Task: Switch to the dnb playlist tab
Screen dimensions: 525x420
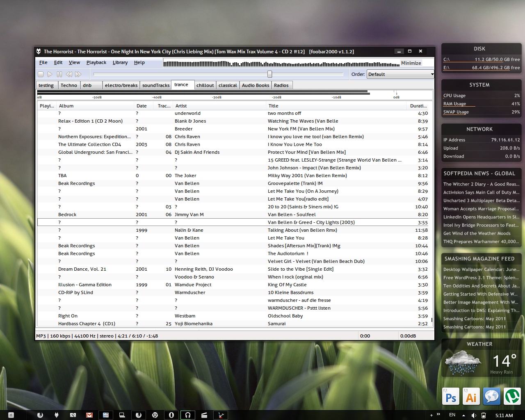Action: (x=91, y=85)
